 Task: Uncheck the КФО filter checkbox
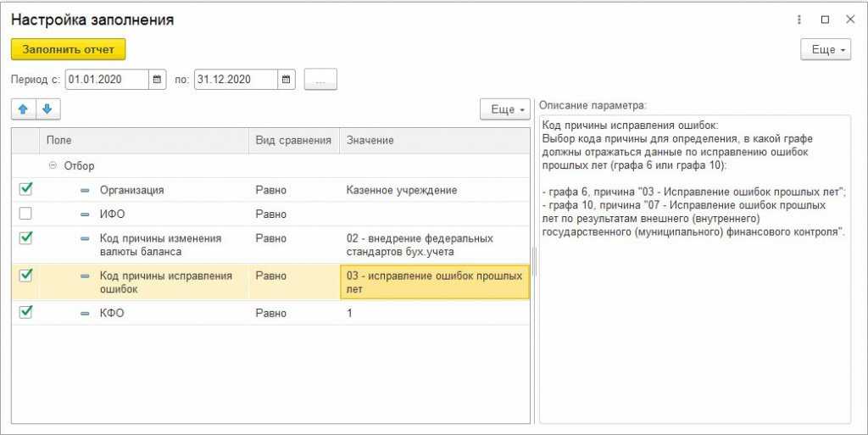[x=25, y=312]
